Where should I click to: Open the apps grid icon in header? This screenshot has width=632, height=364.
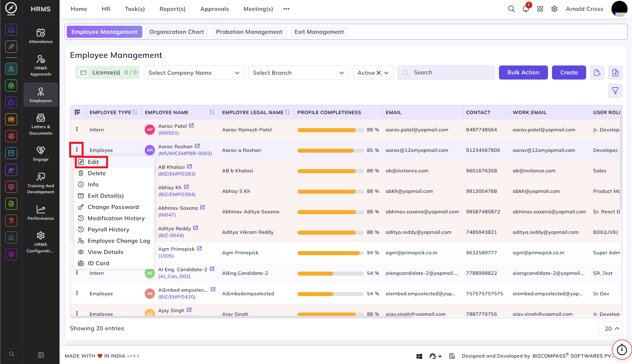(540, 9)
